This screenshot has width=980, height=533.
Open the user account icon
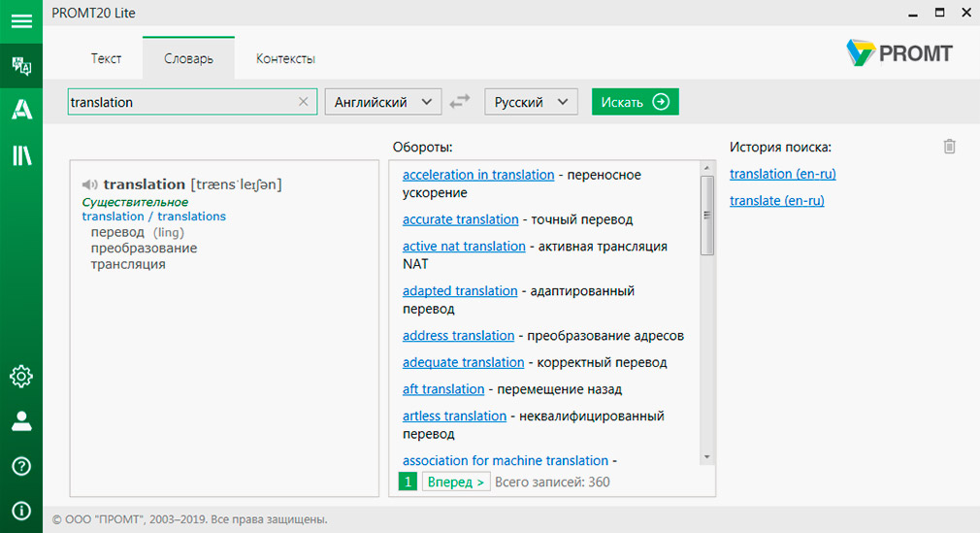(21, 421)
